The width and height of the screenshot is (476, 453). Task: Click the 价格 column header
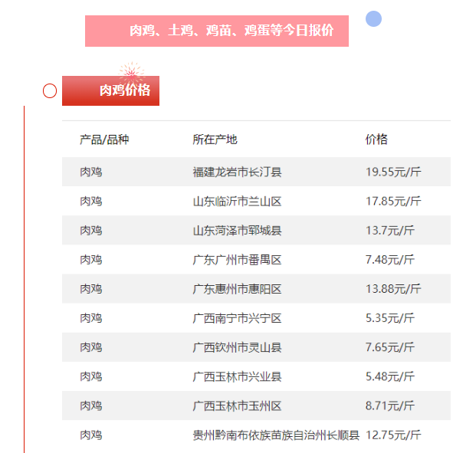coord(376,140)
